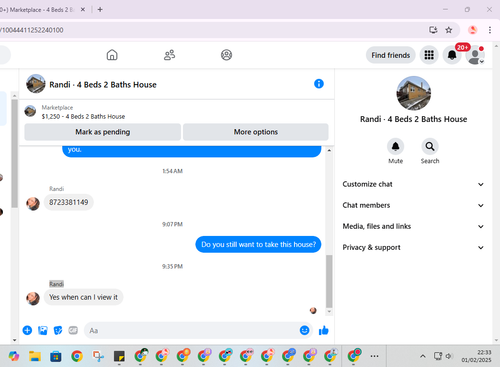
Task: Open a new browser tab
Action: [100, 10]
